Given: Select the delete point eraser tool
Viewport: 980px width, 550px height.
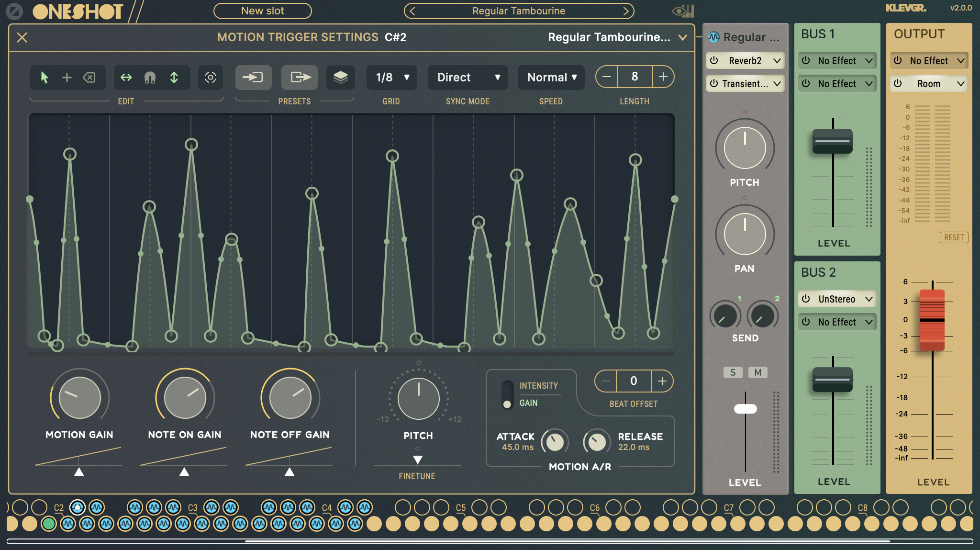Looking at the screenshot, I should click(89, 77).
